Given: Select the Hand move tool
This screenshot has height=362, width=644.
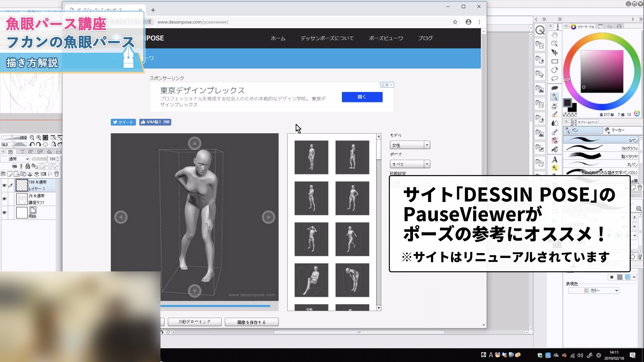Looking at the screenshot, I should click(x=555, y=35).
